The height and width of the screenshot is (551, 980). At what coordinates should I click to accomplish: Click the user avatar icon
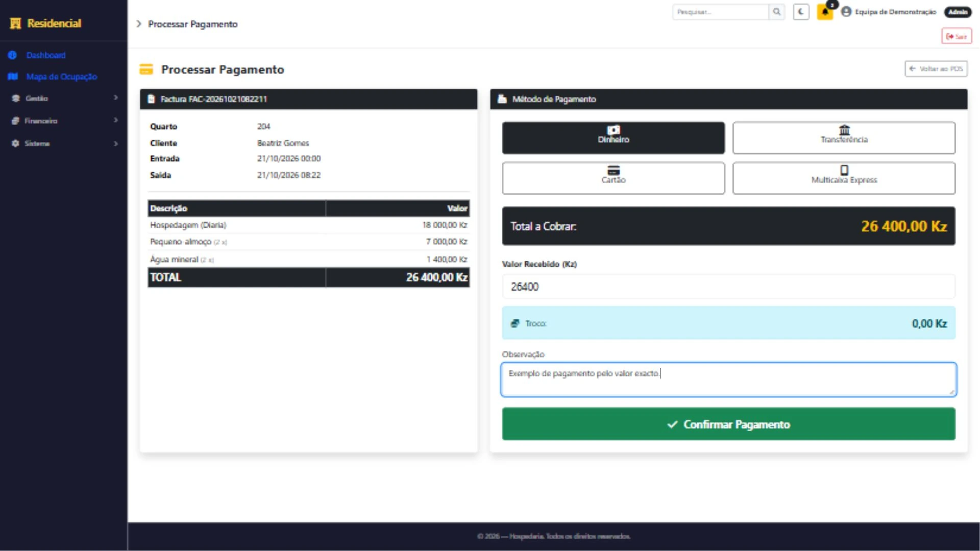pyautogui.click(x=846, y=12)
